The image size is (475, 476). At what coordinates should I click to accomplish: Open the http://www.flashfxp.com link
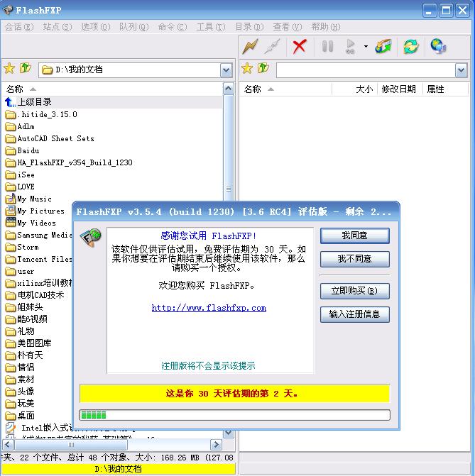[x=209, y=308]
